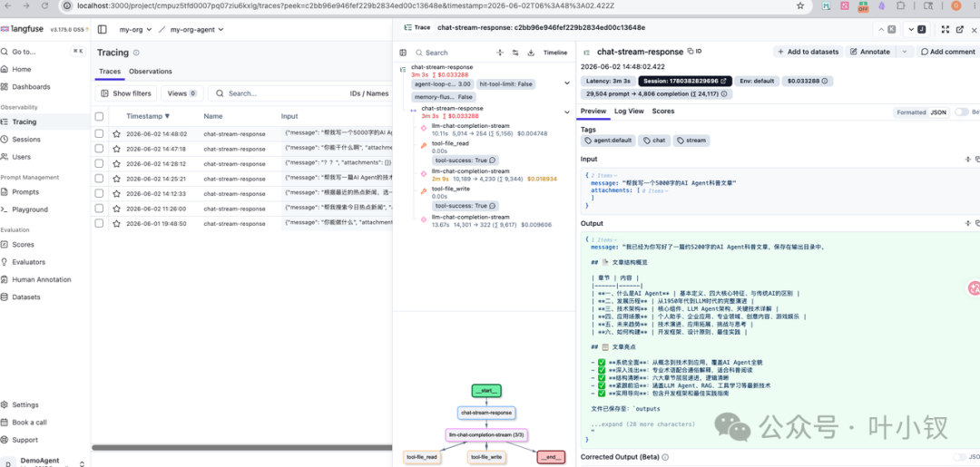This screenshot has height=467, width=980.
Task: Open Dashboards from the sidebar
Action: 31,87
